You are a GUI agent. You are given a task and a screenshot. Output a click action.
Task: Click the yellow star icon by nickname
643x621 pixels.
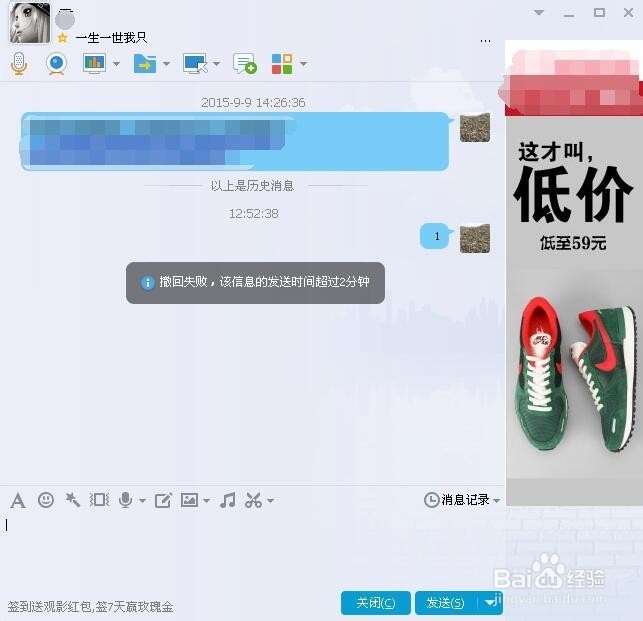click(62, 38)
